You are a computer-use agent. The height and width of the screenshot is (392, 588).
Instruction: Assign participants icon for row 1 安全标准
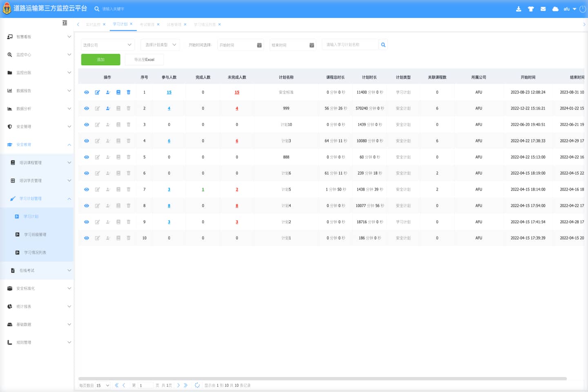click(108, 92)
